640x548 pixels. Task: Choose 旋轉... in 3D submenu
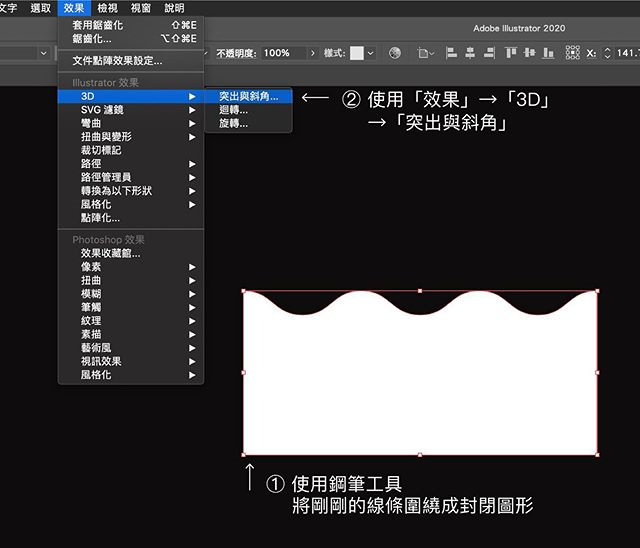click(248, 123)
